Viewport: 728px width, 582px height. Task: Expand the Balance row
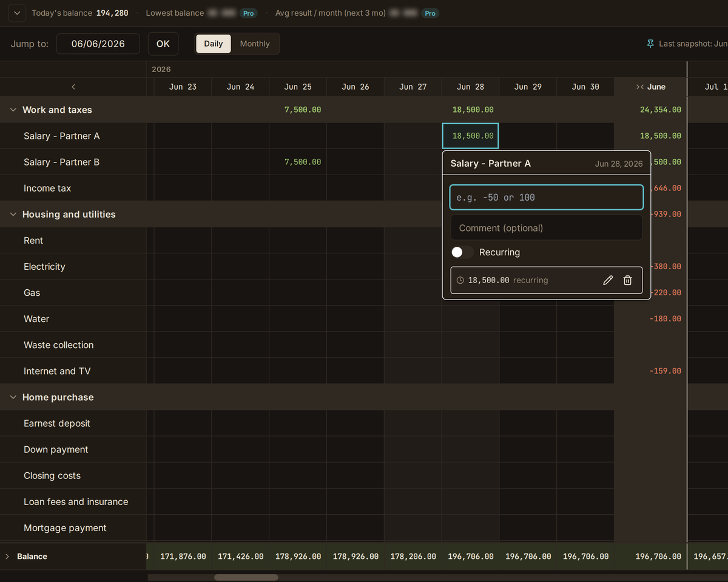tap(7, 556)
